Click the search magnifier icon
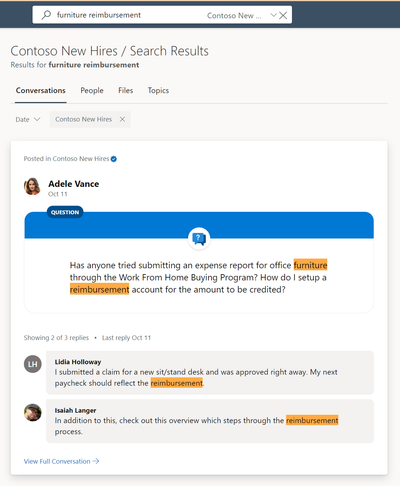The width and height of the screenshot is (400, 486). (x=46, y=15)
